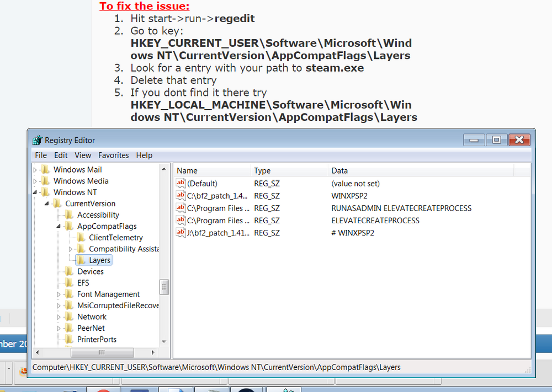Select the C:\bf2_patch_1.4... value name
The image size is (552, 392).
pyautogui.click(x=217, y=196)
